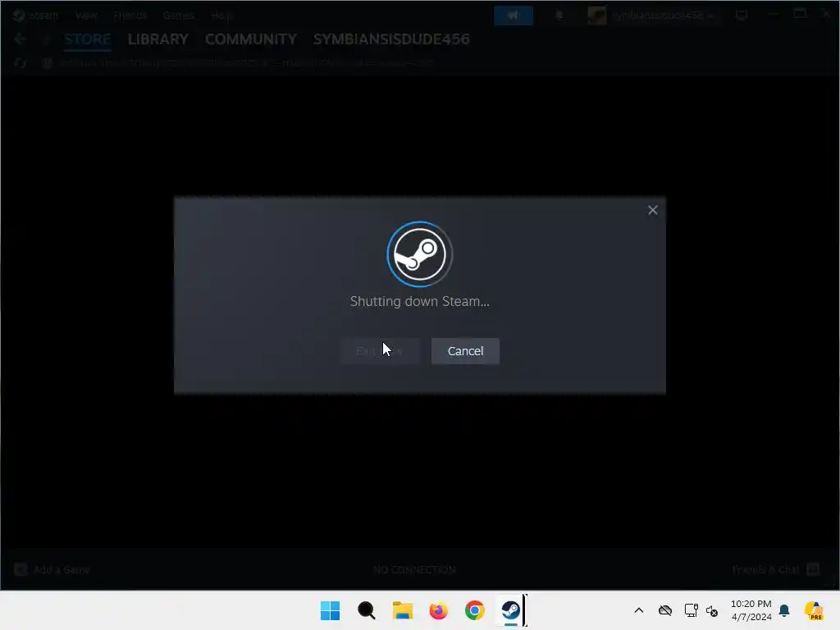Open the Steam menu

click(36, 15)
